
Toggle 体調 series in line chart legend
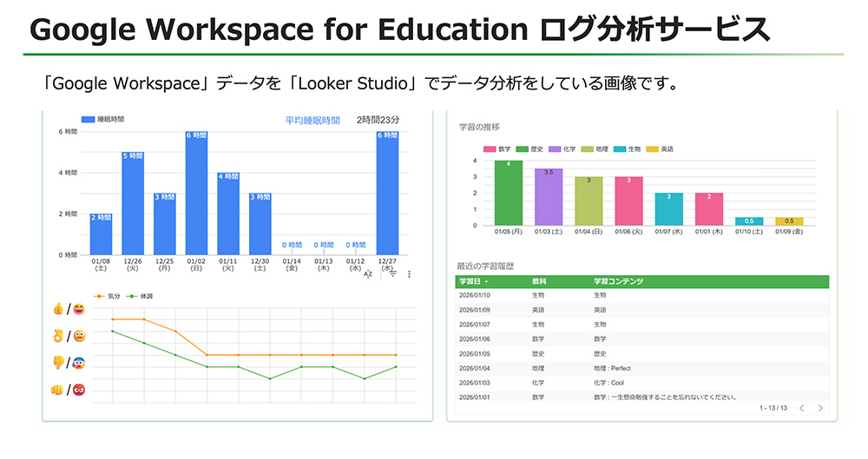click(140, 296)
